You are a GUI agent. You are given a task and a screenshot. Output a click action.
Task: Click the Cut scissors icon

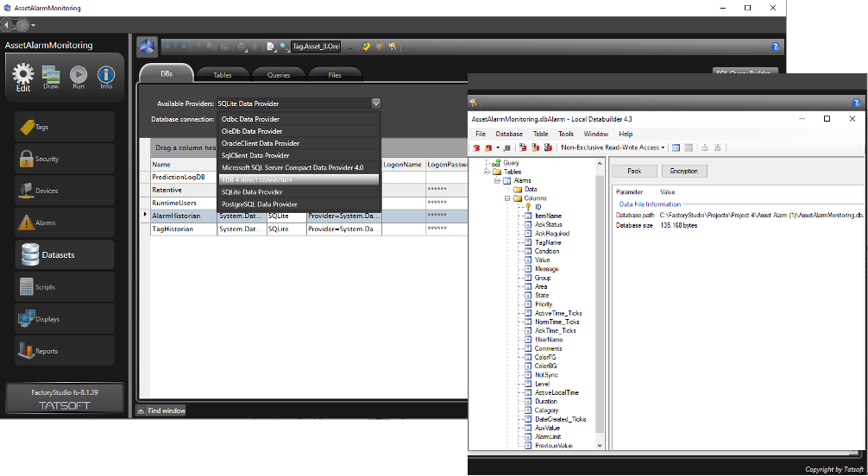tap(198, 47)
